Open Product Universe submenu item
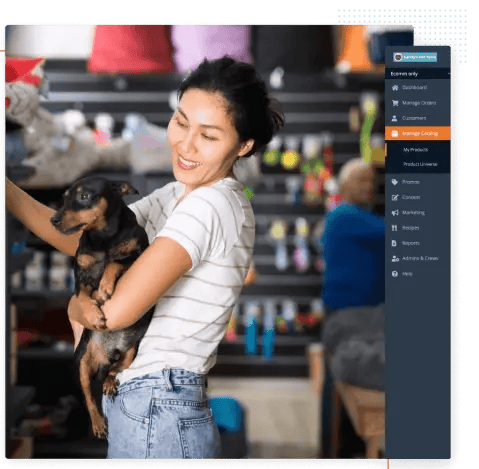Viewport: 479px width, 469px height. point(420,164)
